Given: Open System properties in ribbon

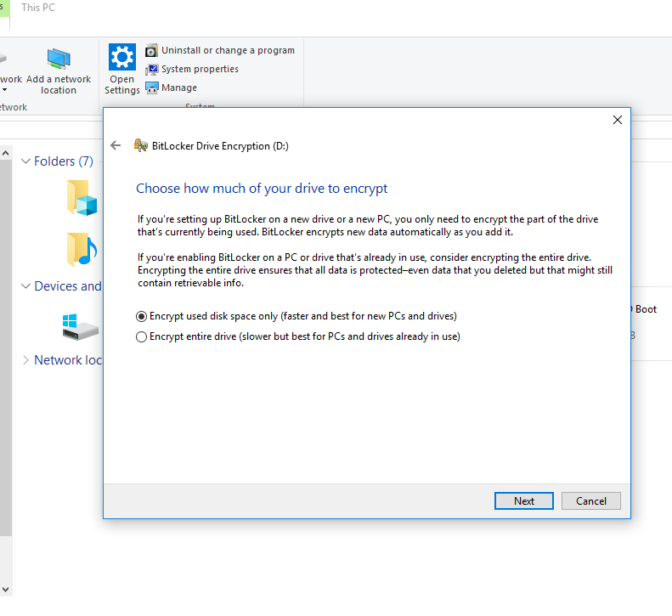Looking at the screenshot, I should [191, 70].
